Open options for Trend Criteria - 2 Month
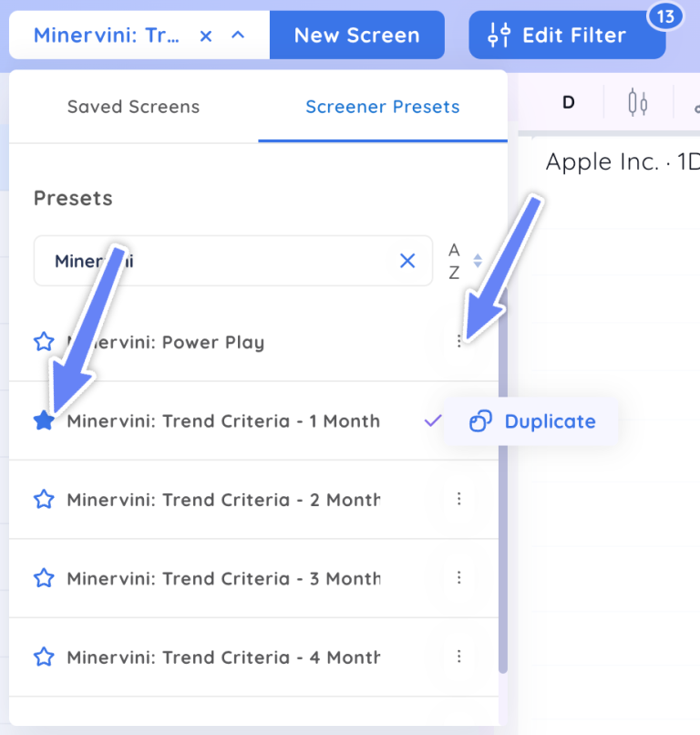Image resolution: width=700 pixels, height=735 pixels. click(459, 499)
